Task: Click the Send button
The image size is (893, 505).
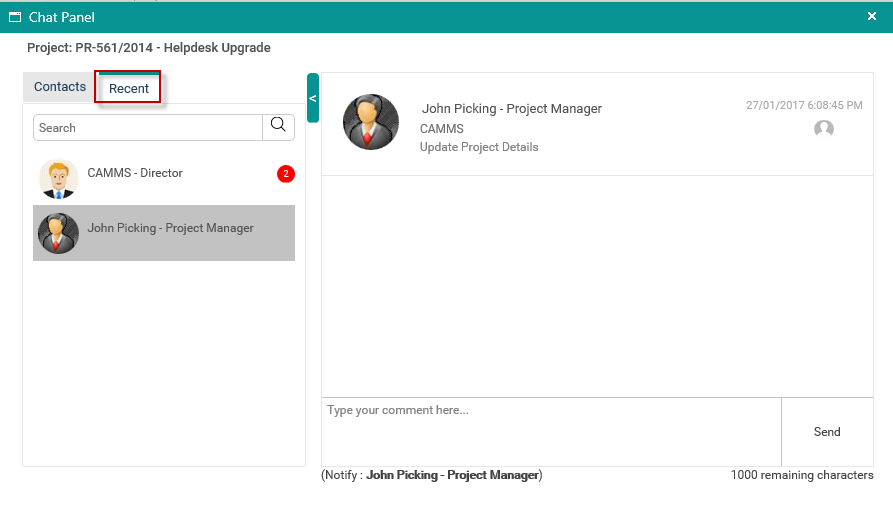Action: click(827, 432)
